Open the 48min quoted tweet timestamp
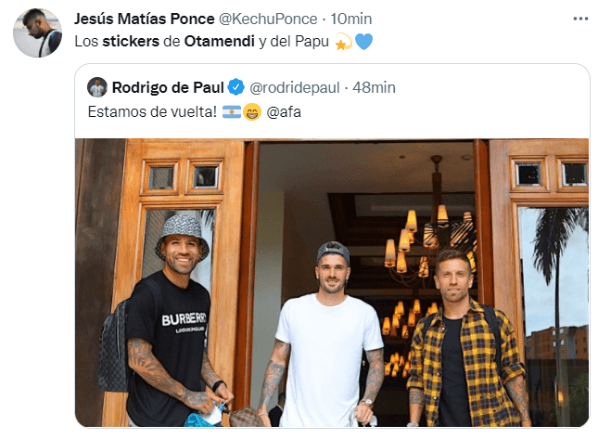The height and width of the screenshot is (439, 598). (374, 88)
